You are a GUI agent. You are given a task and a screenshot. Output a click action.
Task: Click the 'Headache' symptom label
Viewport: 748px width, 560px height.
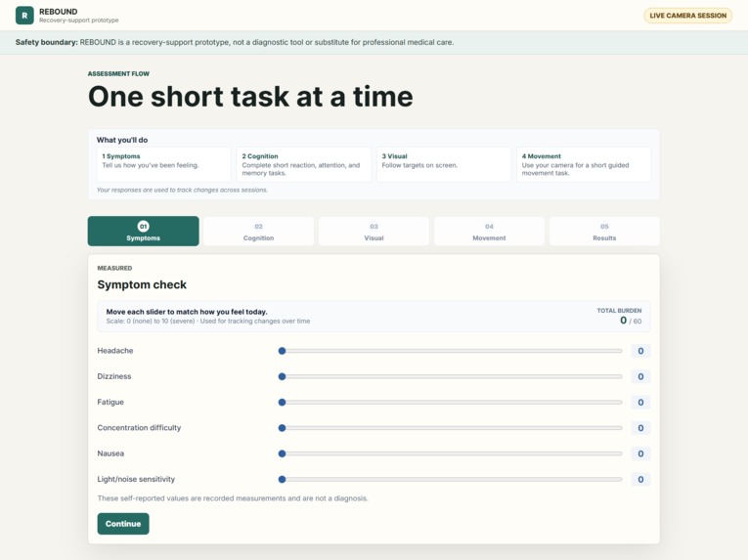coord(115,351)
